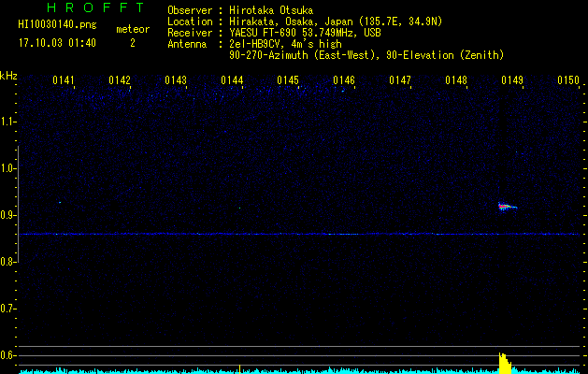This screenshot has height=374, width=588.
Task: Click the 1.1 kHz axis tick label
Action: [7, 122]
